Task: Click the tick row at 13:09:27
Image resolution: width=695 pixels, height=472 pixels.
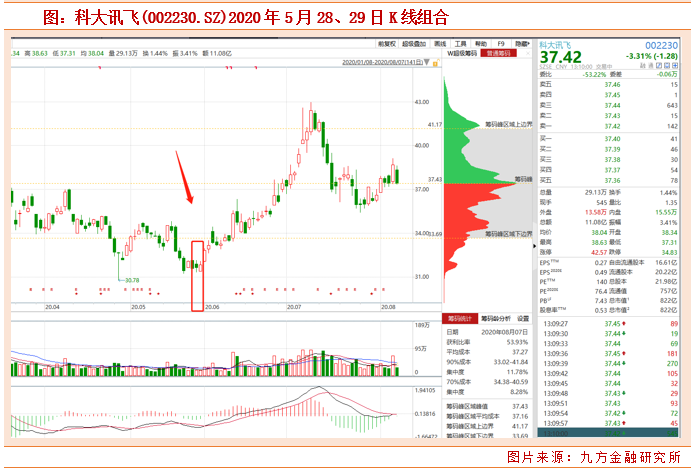Action: pyautogui.click(x=610, y=324)
